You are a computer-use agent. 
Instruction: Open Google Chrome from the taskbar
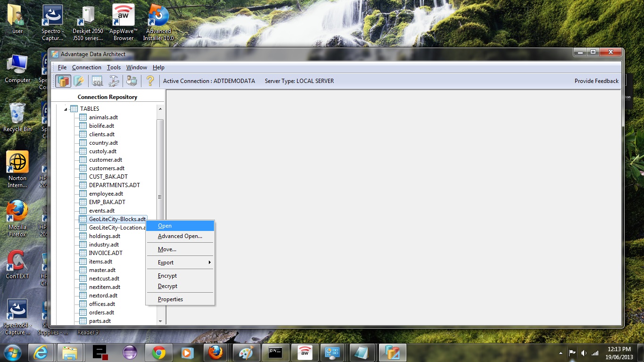coord(159,353)
